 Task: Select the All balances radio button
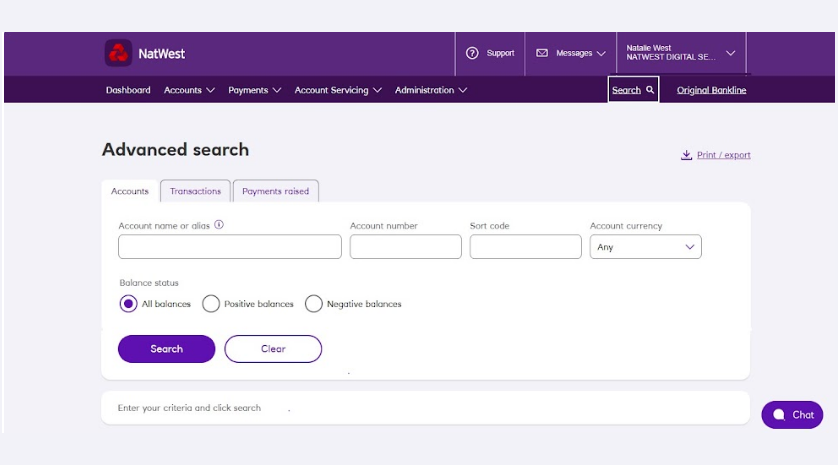pos(128,304)
